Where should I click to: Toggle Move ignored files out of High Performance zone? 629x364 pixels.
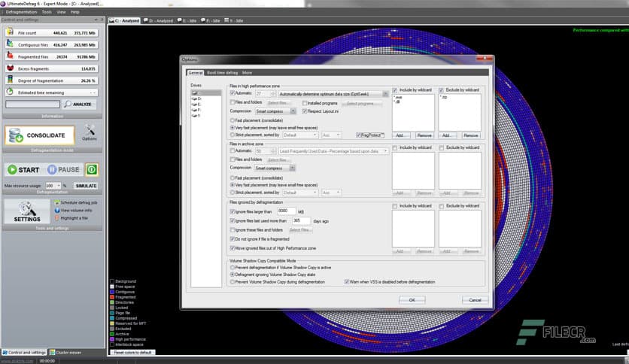(232, 248)
